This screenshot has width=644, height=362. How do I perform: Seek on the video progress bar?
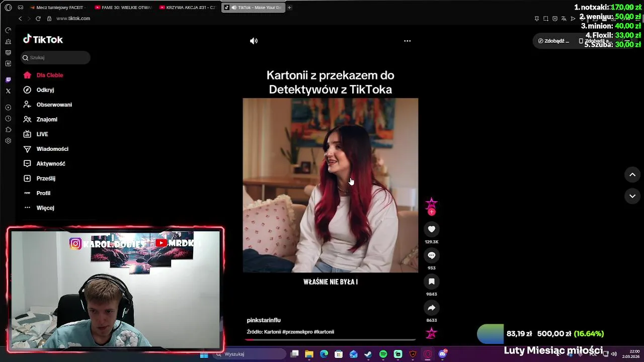[330, 340]
